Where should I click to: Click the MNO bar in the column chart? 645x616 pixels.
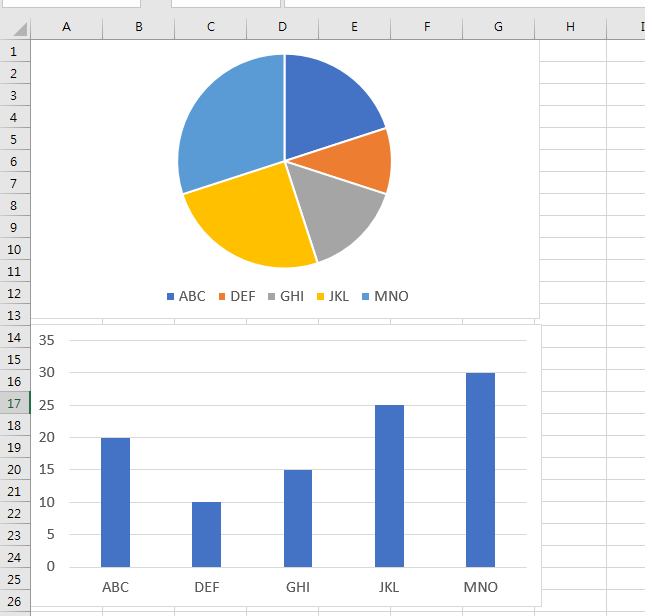[x=480, y=470]
